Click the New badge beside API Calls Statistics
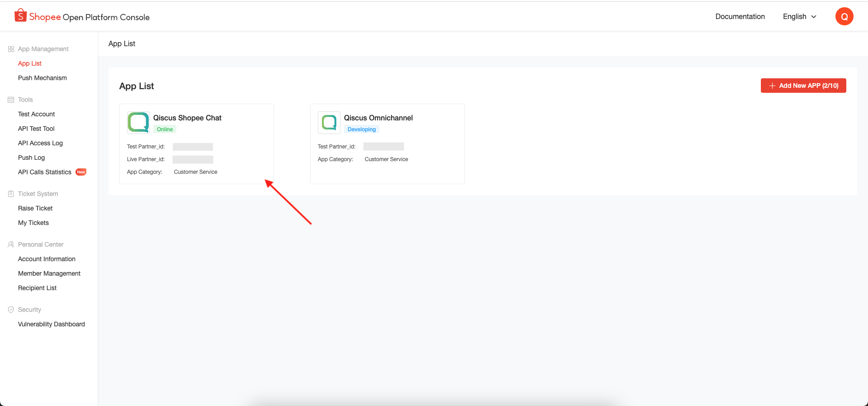Viewport: 868px width, 406px height. coord(81,172)
